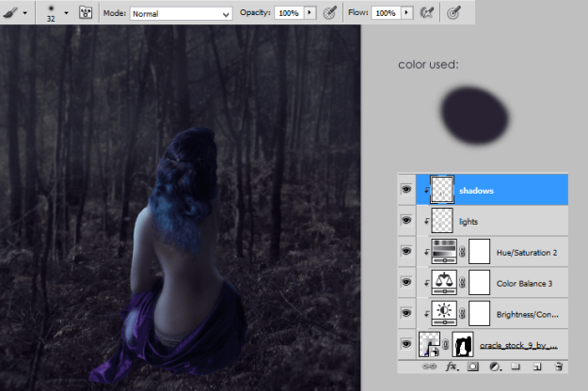
Task: Open the brush preset picker dropdown
Action: pyautogui.click(x=67, y=13)
